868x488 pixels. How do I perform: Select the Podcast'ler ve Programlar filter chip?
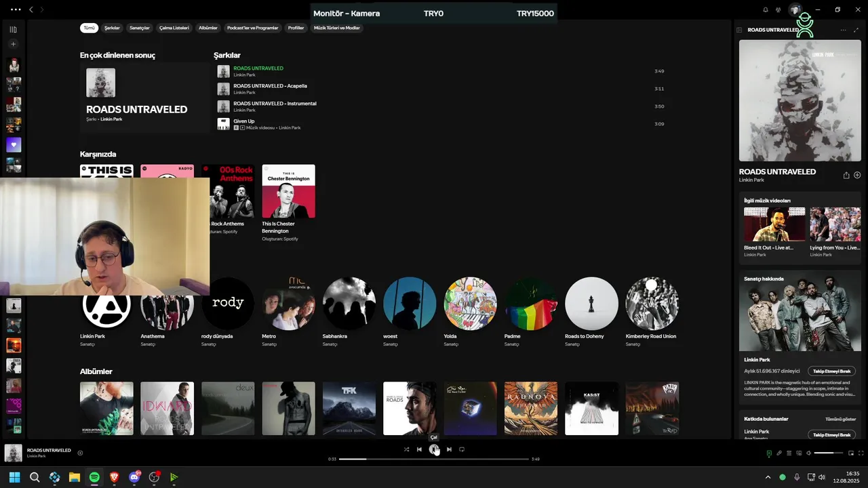pyautogui.click(x=253, y=28)
